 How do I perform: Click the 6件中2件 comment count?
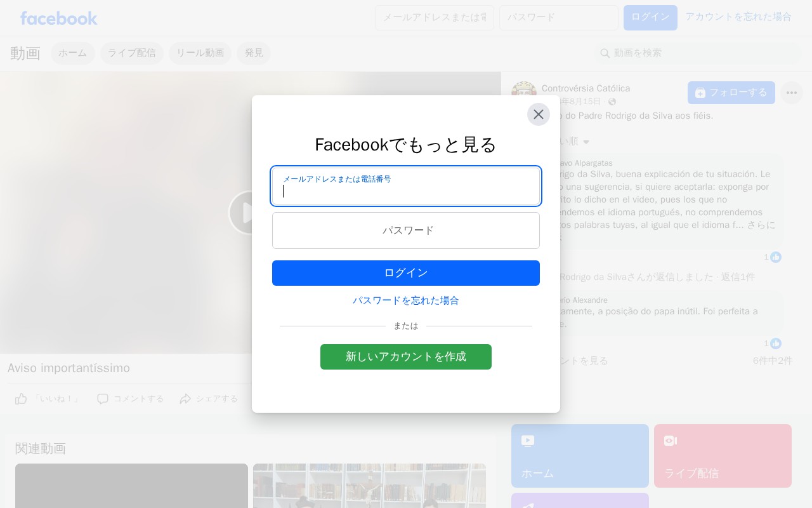pos(773,361)
